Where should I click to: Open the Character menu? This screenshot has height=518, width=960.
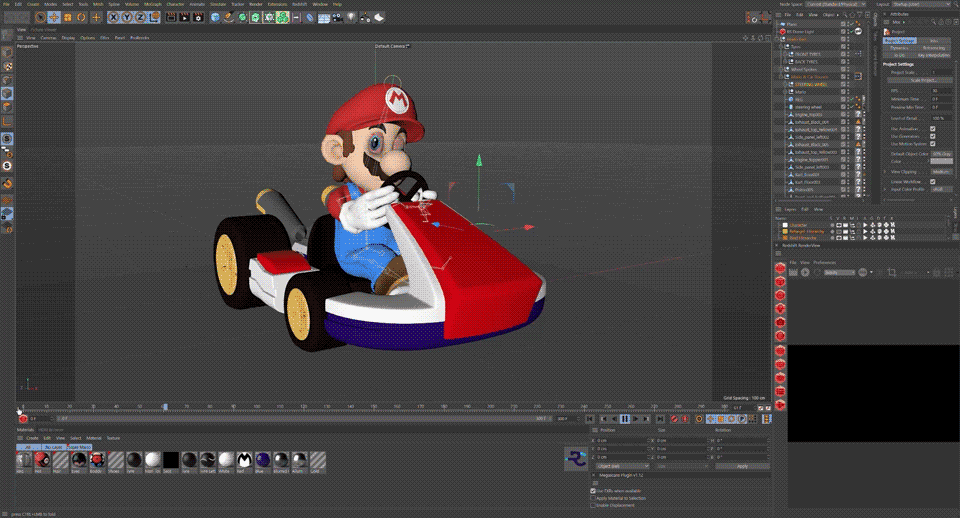175,4
